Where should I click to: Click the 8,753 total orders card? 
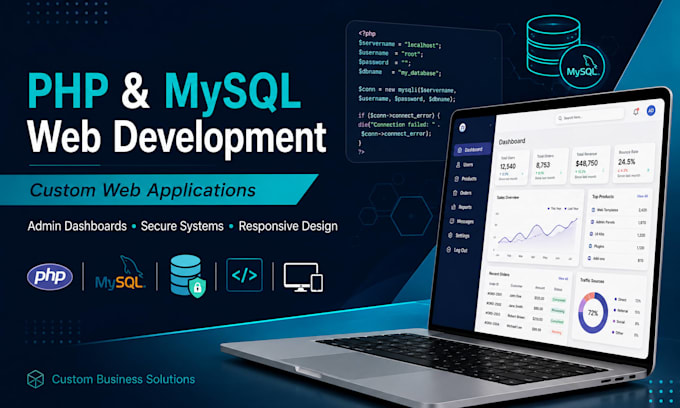(x=549, y=166)
